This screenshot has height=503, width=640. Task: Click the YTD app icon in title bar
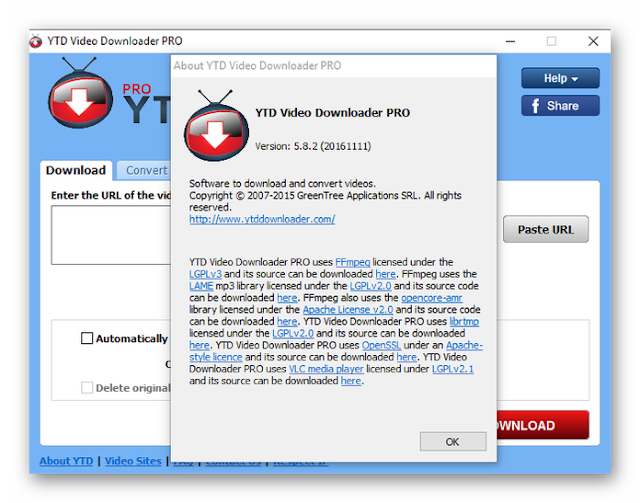click(36, 41)
